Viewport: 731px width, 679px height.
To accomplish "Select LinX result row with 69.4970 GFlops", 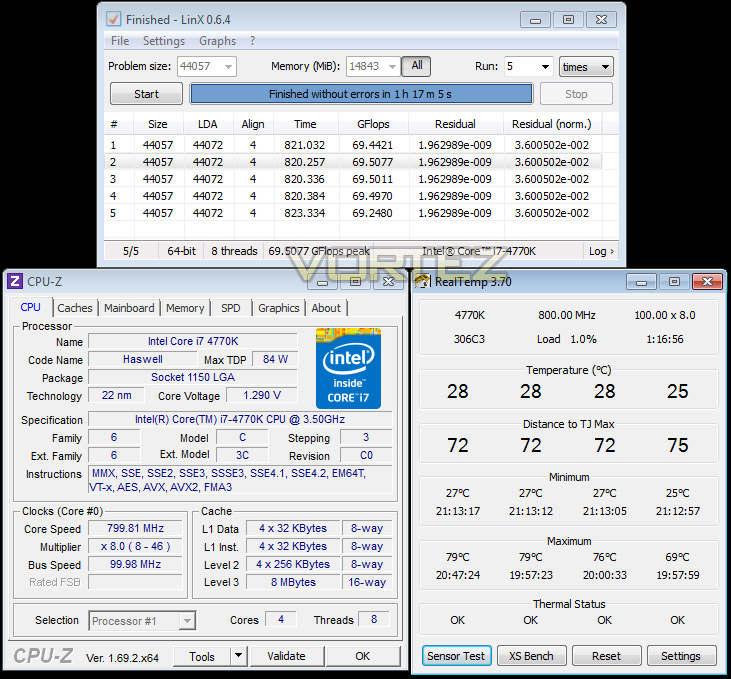I will click(353, 196).
